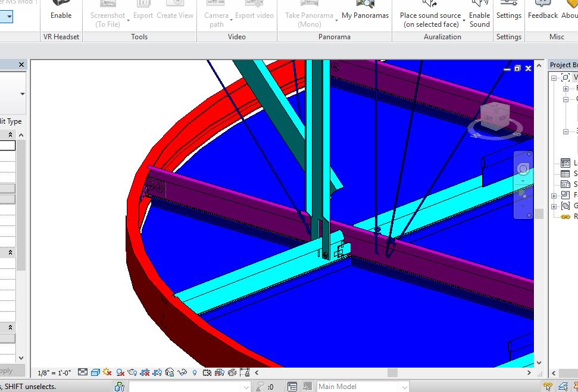Screen dimensions: 578x392
Task: Click the ViewCube in the 3D view
Action: point(495,117)
